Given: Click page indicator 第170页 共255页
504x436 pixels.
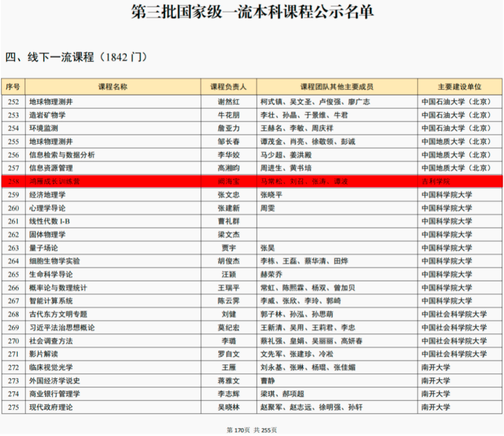Looking at the screenshot, I should [x=252, y=430].
